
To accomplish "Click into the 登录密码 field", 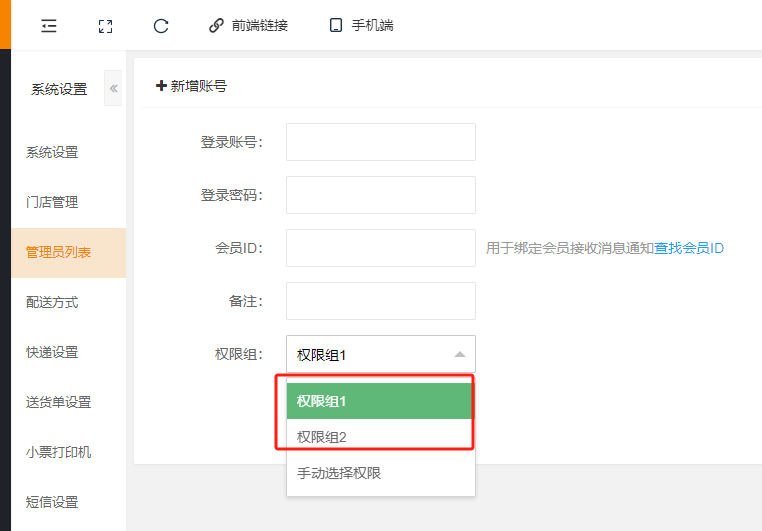I will click(x=380, y=195).
